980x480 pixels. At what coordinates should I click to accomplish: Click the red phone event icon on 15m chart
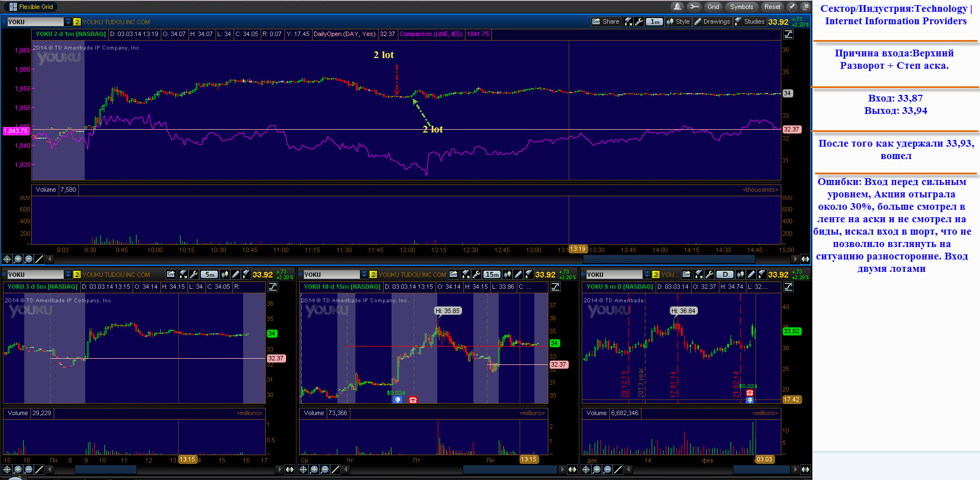click(x=412, y=400)
